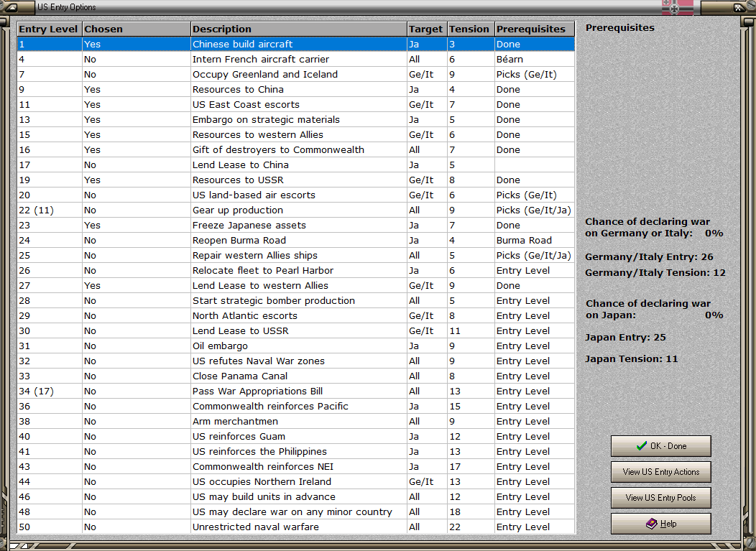Select Repair western Allies ships row

click(x=296, y=256)
